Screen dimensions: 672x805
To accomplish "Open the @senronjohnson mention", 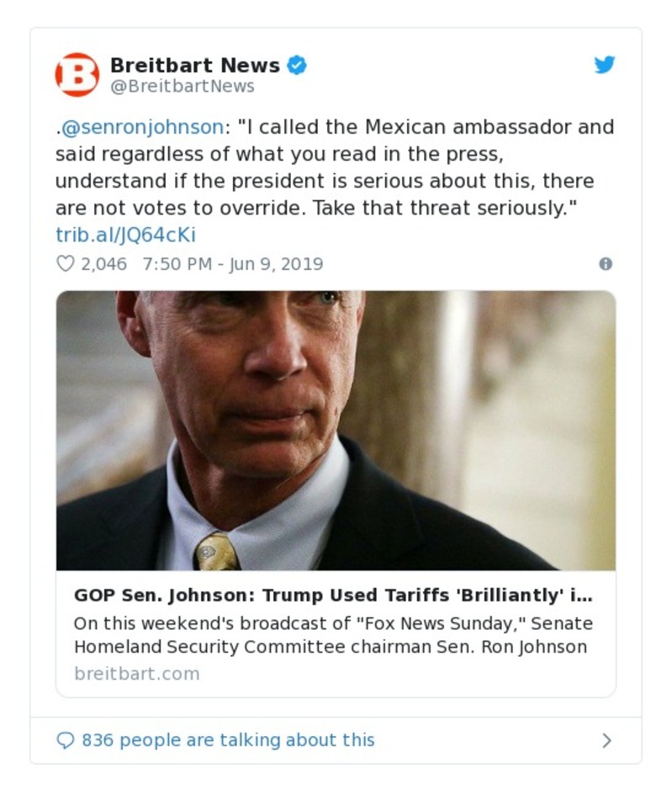I will (x=142, y=127).
